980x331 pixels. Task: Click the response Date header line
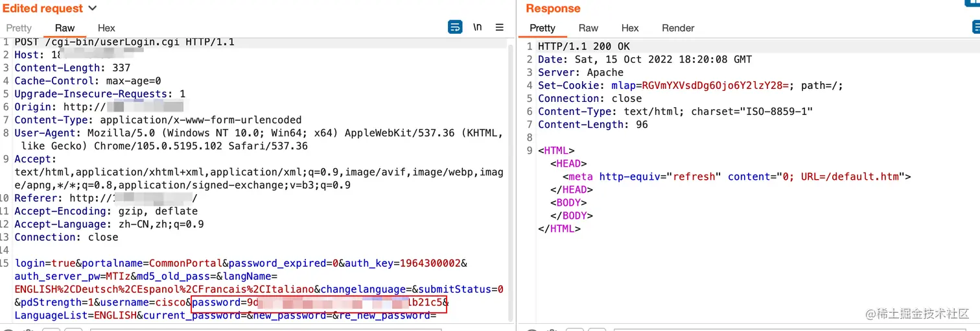pyautogui.click(x=645, y=60)
